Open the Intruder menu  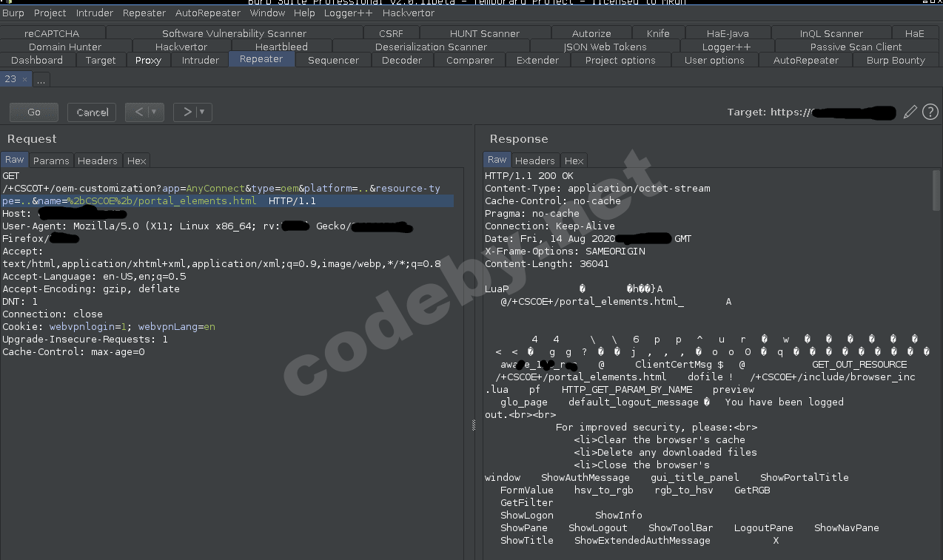95,13
